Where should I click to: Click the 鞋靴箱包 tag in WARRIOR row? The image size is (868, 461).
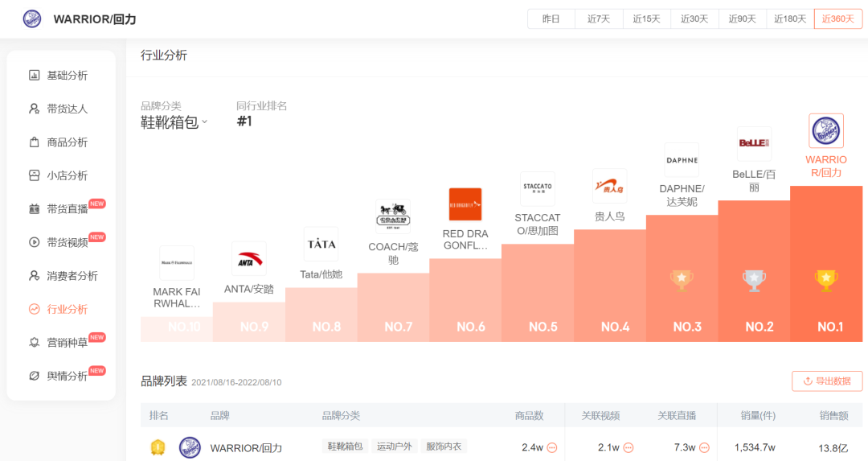pyautogui.click(x=345, y=446)
